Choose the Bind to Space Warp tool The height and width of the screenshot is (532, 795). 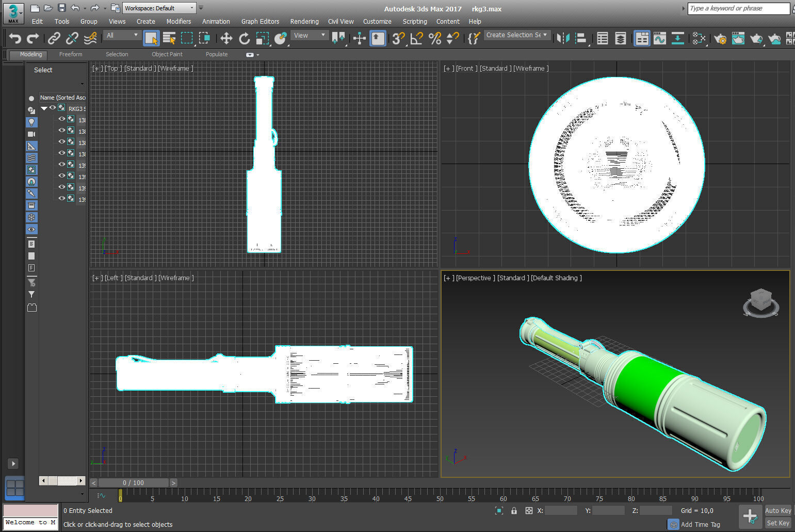pos(90,38)
